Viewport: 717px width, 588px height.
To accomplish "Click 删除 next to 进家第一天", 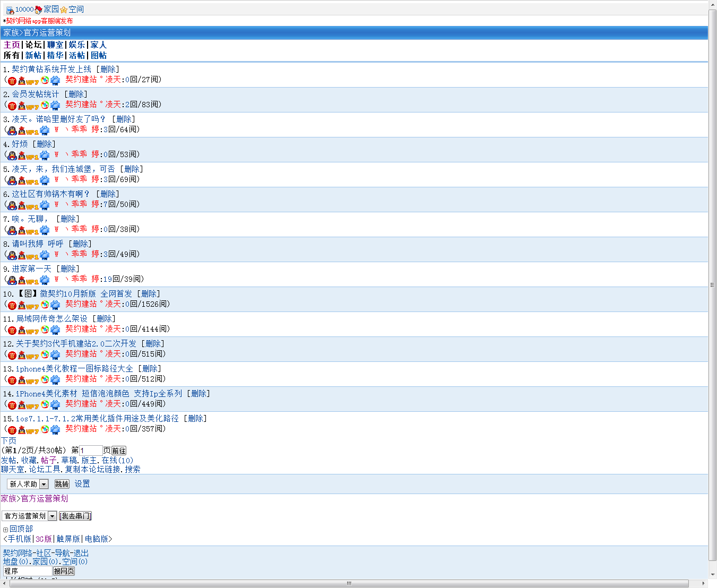I will (x=68, y=269).
